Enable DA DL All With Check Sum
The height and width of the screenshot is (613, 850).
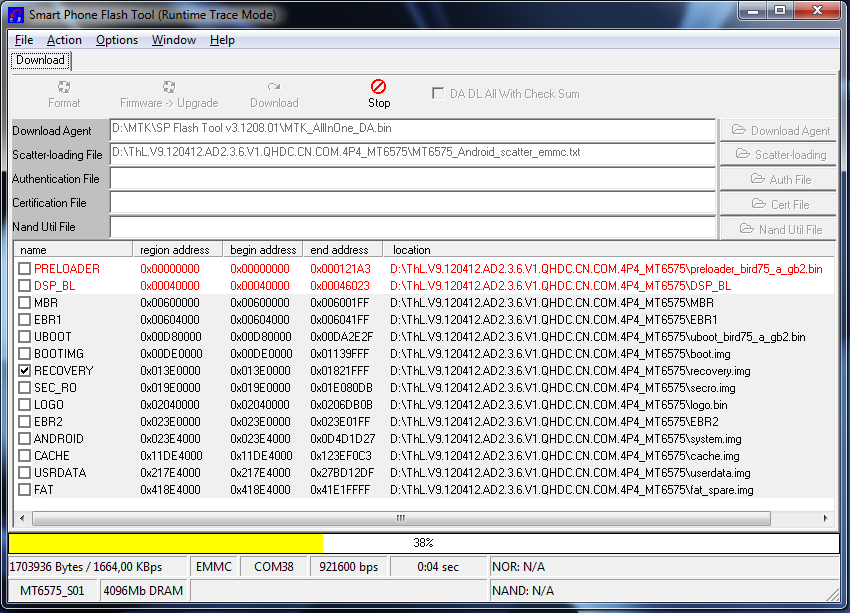[x=438, y=94]
